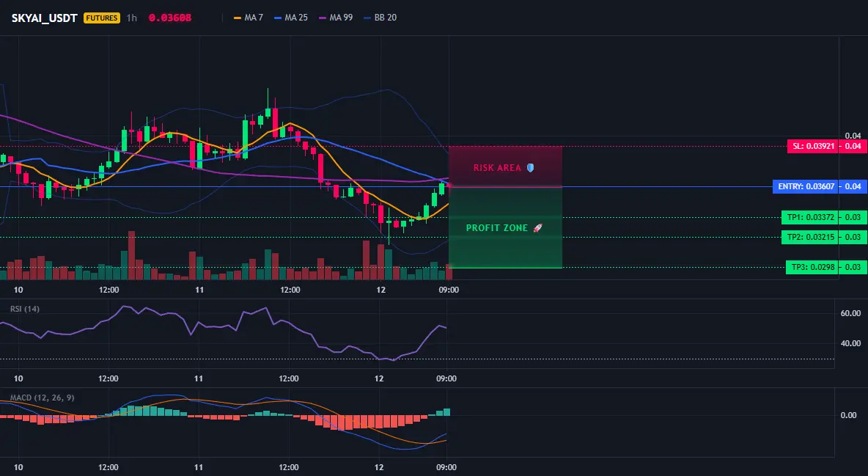Click the TP3: 0.0298 price tag
Image resolution: width=868 pixels, height=476 pixels.
(x=812, y=267)
